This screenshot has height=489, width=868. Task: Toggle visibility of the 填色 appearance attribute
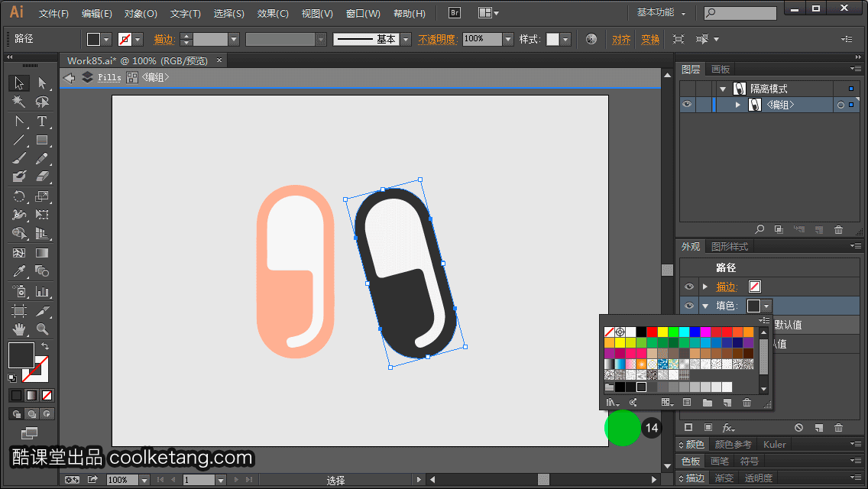tap(689, 306)
